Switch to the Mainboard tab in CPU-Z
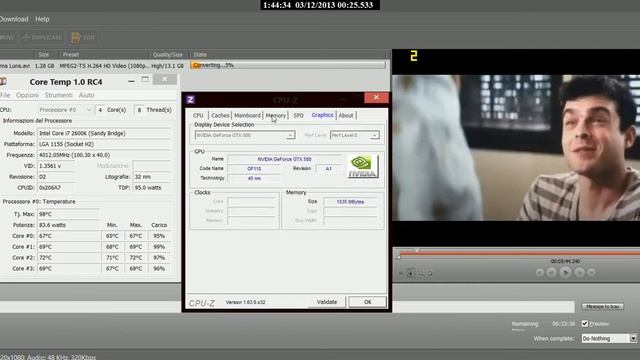 coord(247,116)
